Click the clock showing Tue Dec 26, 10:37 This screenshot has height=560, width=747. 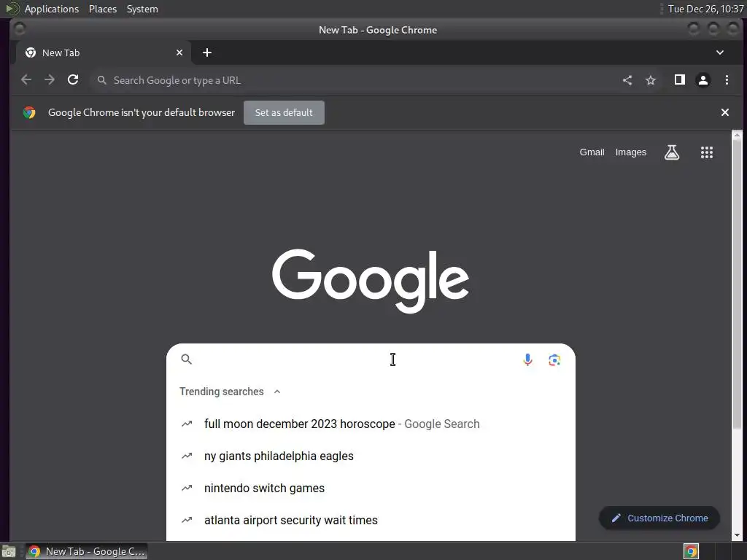pyautogui.click(x=705, y=9)
